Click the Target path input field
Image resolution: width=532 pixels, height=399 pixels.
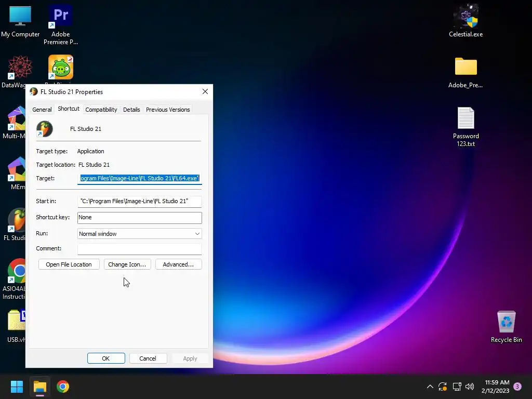click(139, 179)
